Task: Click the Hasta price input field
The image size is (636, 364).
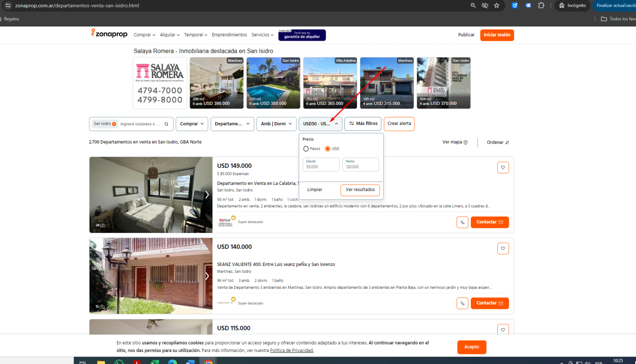Action: click(x=360, y=165)
